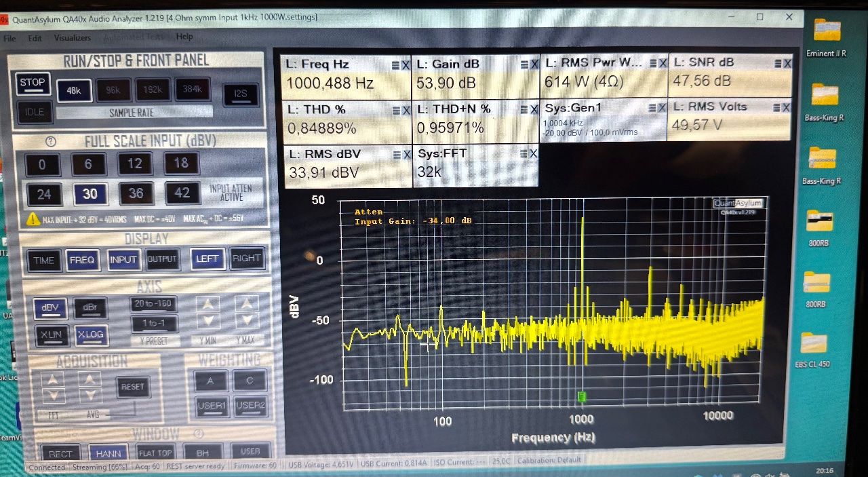The height and width of the screenshot is (477, 868).
Task: Open the L: Gain dB tile menu icon
Action: point(524,64)
